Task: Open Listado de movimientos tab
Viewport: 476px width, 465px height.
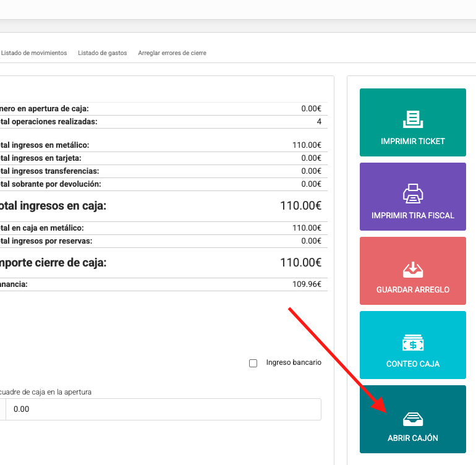Action: 34,53
